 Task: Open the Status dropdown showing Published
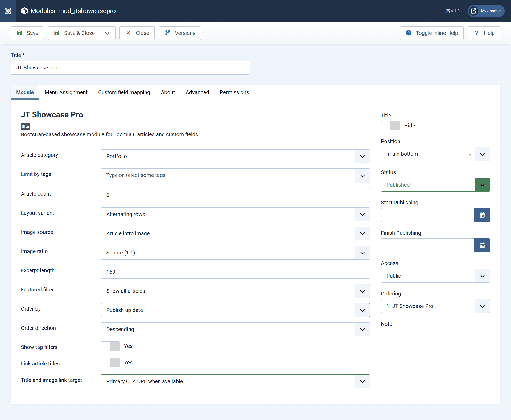click(482, 184)
